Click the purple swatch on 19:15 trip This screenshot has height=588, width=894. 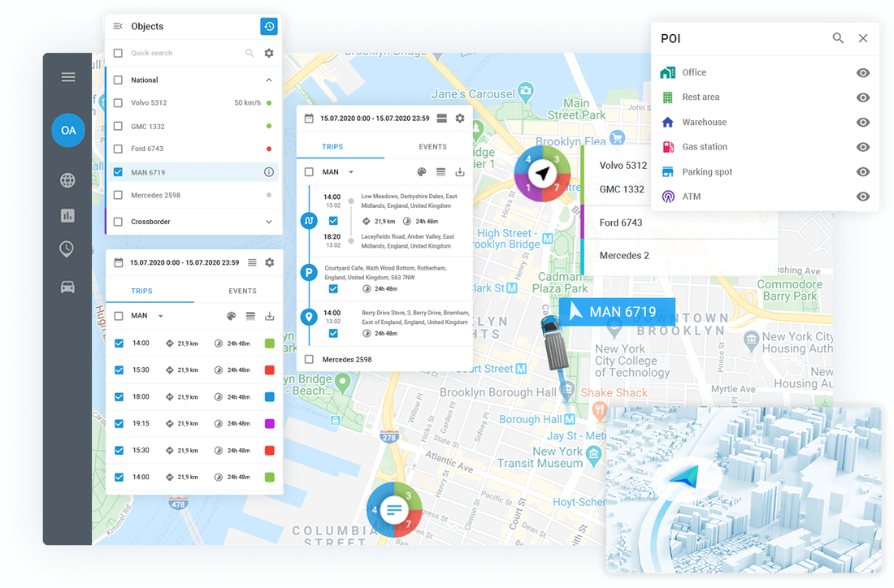[x=269, y=423]
